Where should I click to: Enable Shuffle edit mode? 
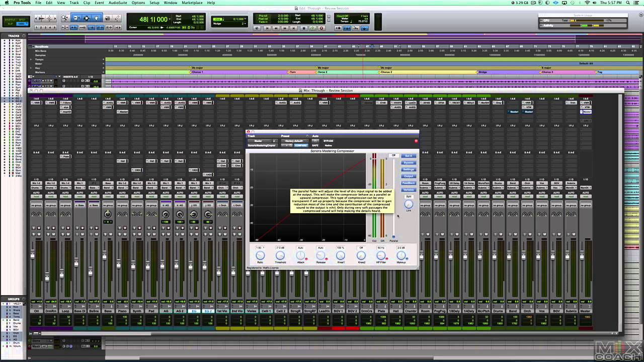(x=11, y=20)
